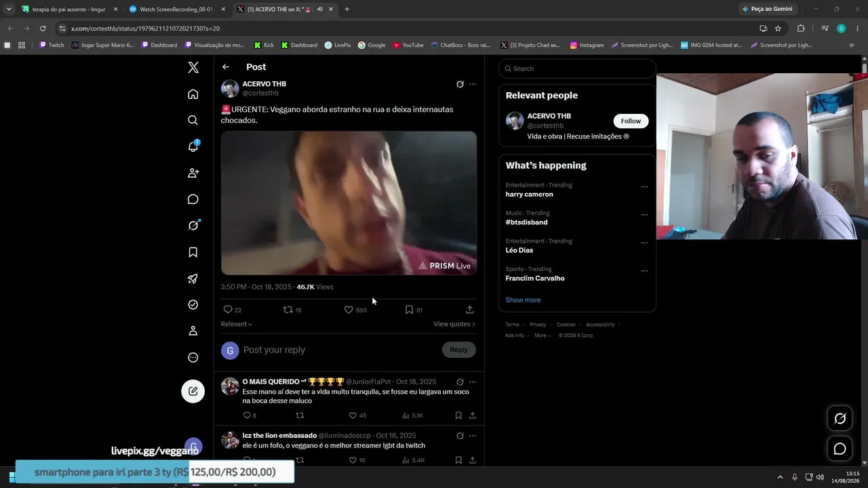Open the Kick bookmark

(x=264, y=45)
